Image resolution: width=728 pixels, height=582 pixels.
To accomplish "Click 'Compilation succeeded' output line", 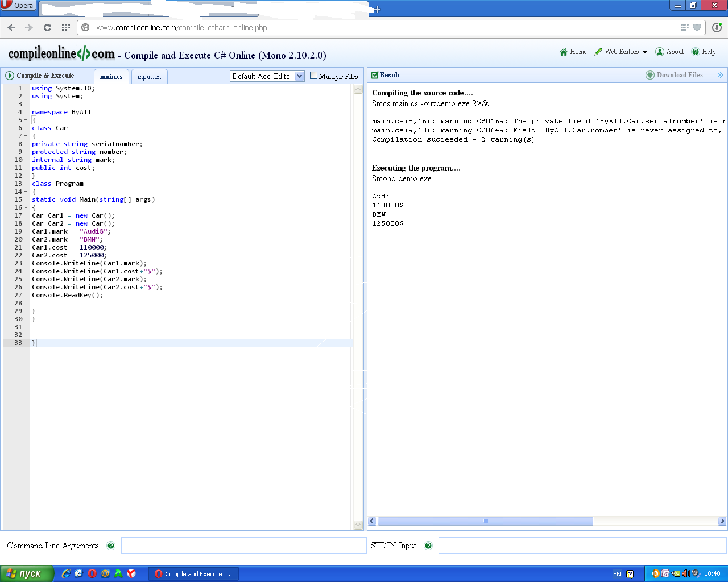I will click(x=453, y=139).
